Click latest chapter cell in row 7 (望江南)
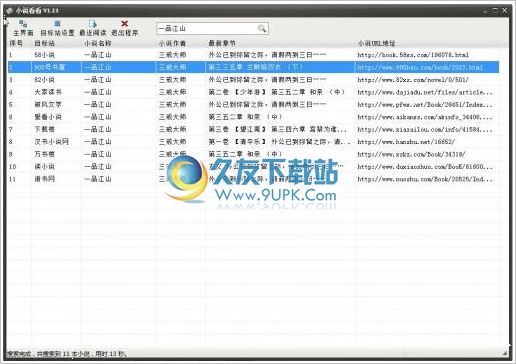516x364 pixels. pos(278,129)
